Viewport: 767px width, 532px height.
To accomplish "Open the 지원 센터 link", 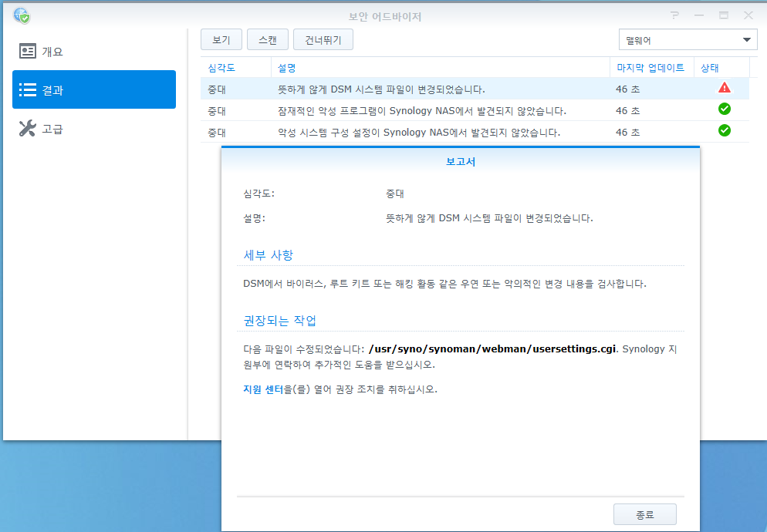I will tap(263, 389).
